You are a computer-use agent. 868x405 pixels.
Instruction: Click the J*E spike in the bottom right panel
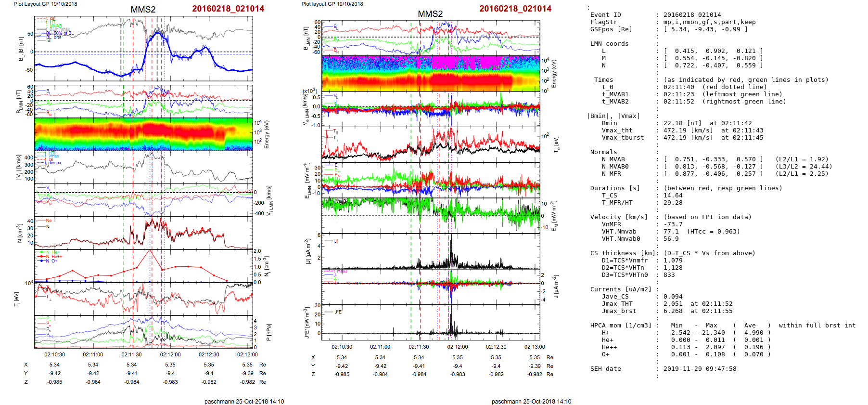tap(452, 320)
